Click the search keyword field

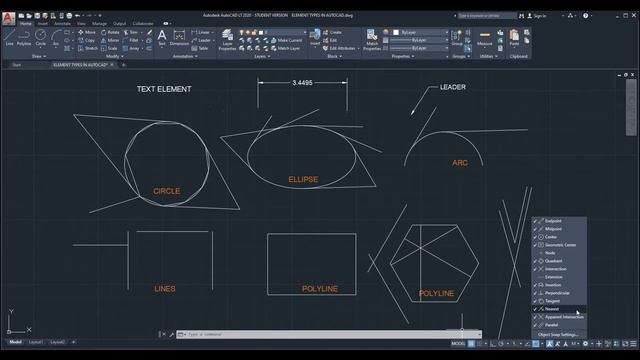[x=487, y=16]
